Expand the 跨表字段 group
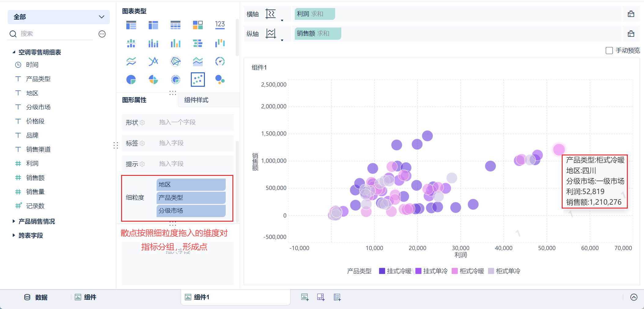The height and width of the screenshot is (309, 644). [14, 235]
